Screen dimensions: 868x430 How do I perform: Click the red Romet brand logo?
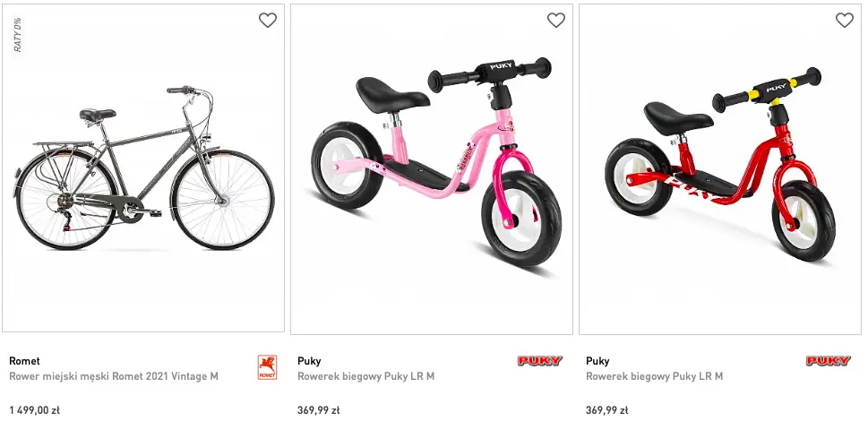[x=267, y=367]
